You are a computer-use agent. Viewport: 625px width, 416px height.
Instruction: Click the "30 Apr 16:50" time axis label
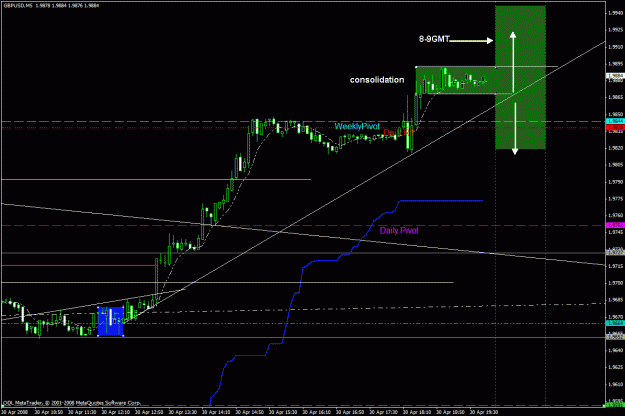[x=350, y=412]
